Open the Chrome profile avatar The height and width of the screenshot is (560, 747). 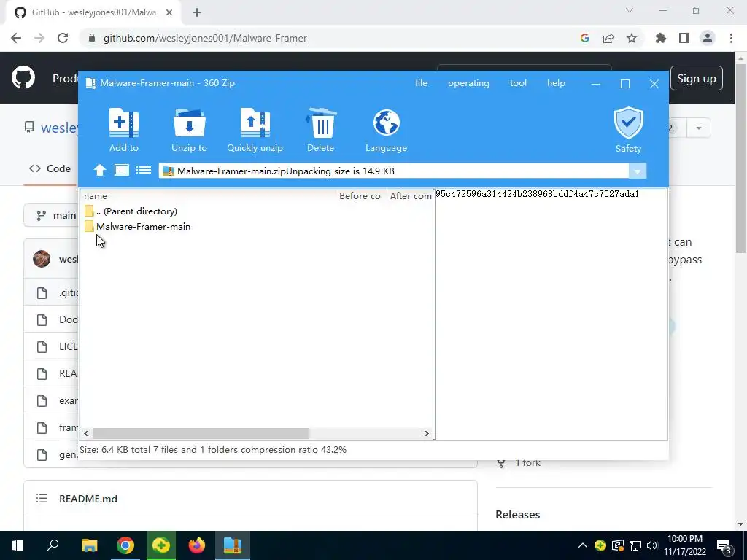[708, 38]
